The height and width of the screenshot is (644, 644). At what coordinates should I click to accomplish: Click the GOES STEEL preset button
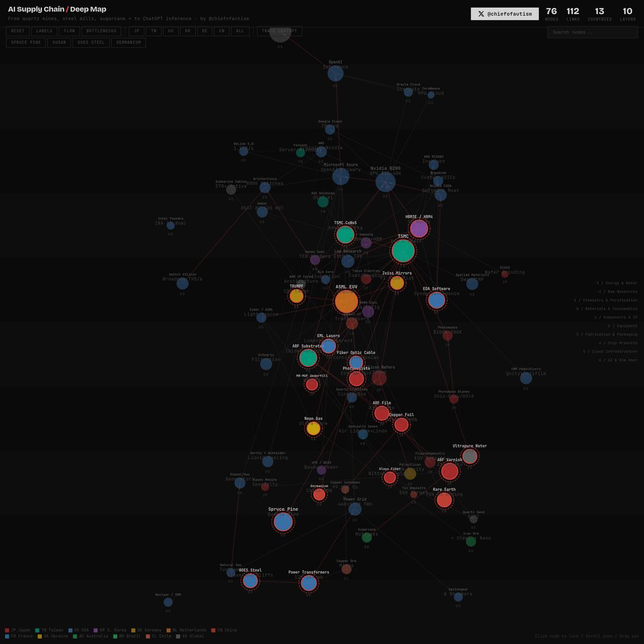pyautogui.click(x=91, y=42)
